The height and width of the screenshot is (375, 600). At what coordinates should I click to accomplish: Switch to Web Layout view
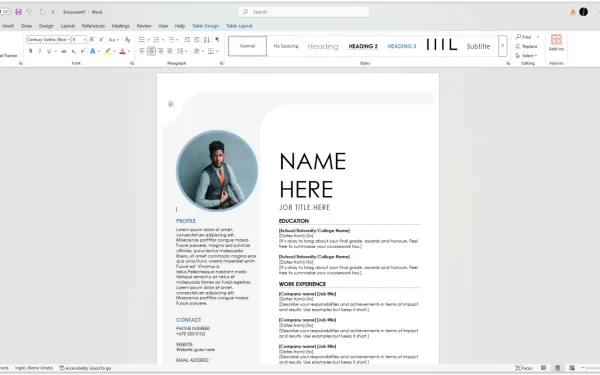[572, 368]
